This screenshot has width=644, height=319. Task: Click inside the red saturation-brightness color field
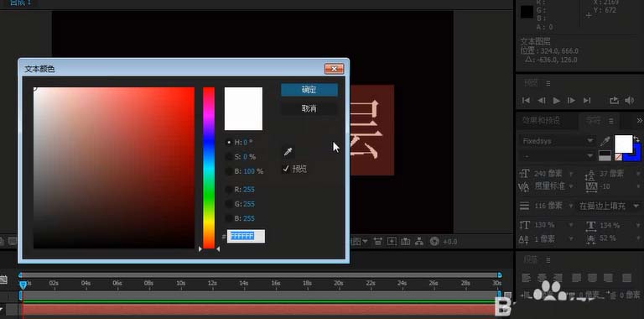click(x=114, y=168)
